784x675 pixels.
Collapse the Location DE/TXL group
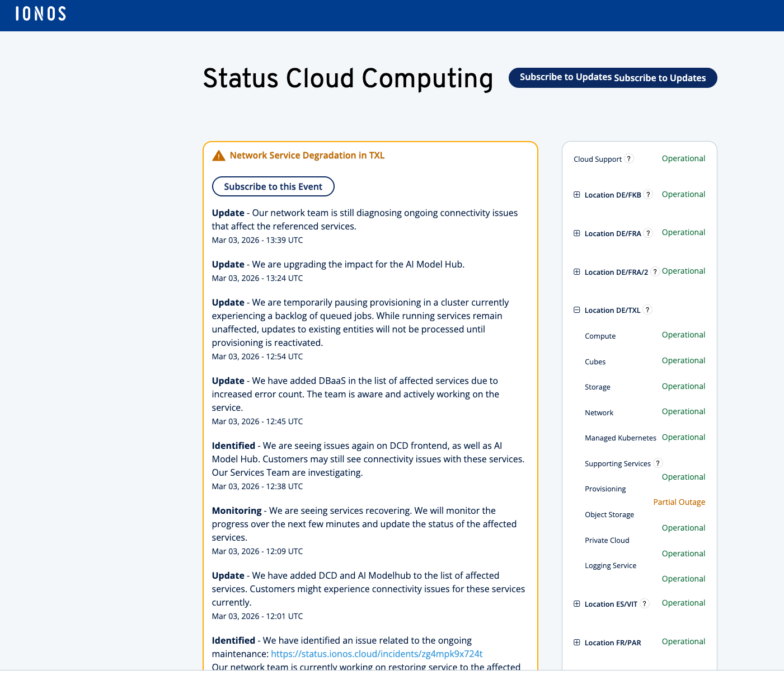click(577, 310)
